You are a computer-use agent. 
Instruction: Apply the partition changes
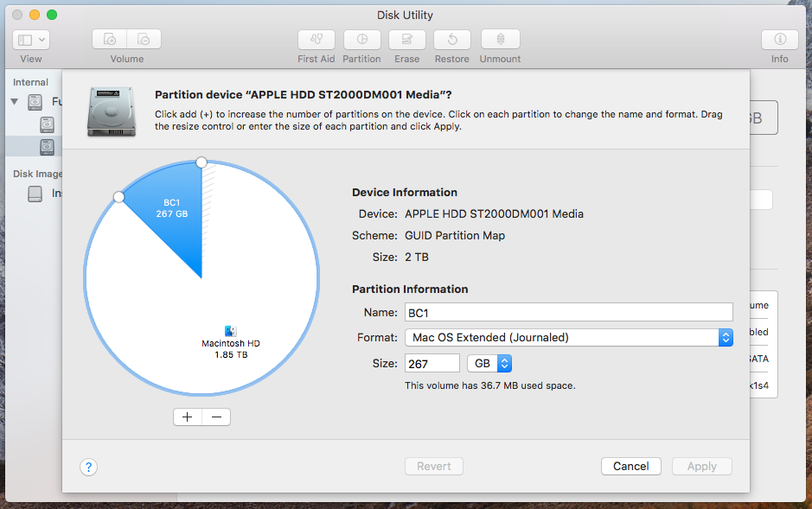(x=701, y=466)
